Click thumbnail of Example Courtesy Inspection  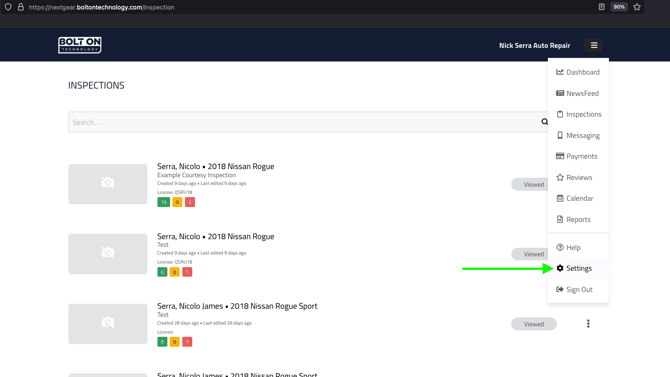108,184
